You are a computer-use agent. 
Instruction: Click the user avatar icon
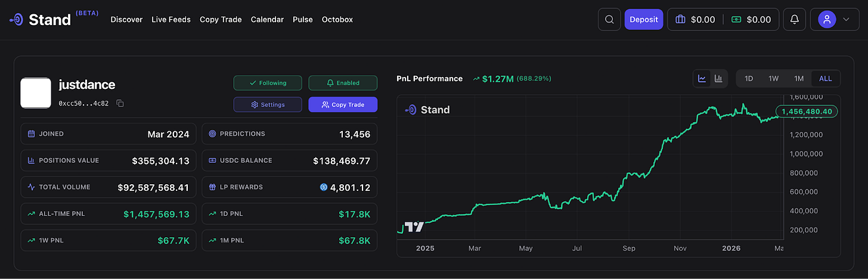pyautogui.click(x=827, y=20)
